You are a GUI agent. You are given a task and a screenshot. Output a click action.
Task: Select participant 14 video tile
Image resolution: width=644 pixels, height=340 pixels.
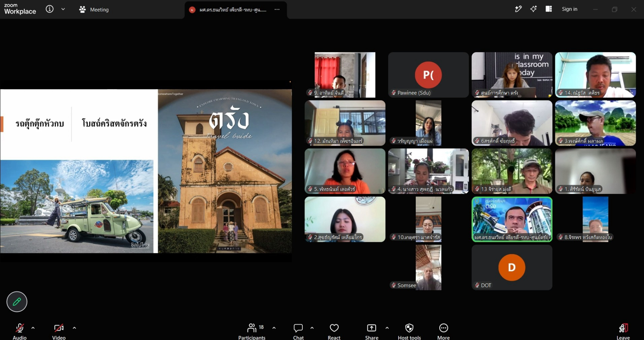pos(595,75)
